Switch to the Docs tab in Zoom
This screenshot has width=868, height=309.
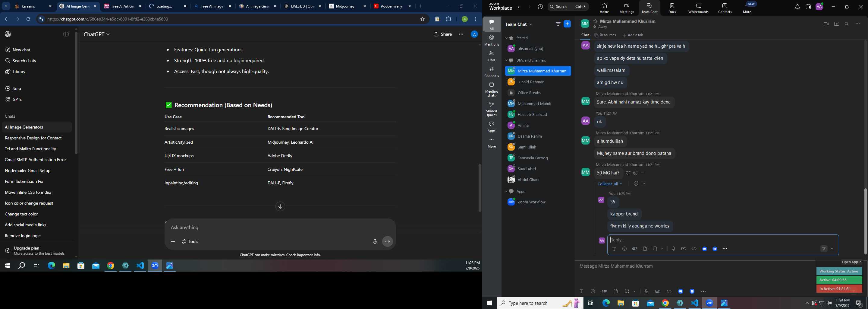[x=672, y=8]
